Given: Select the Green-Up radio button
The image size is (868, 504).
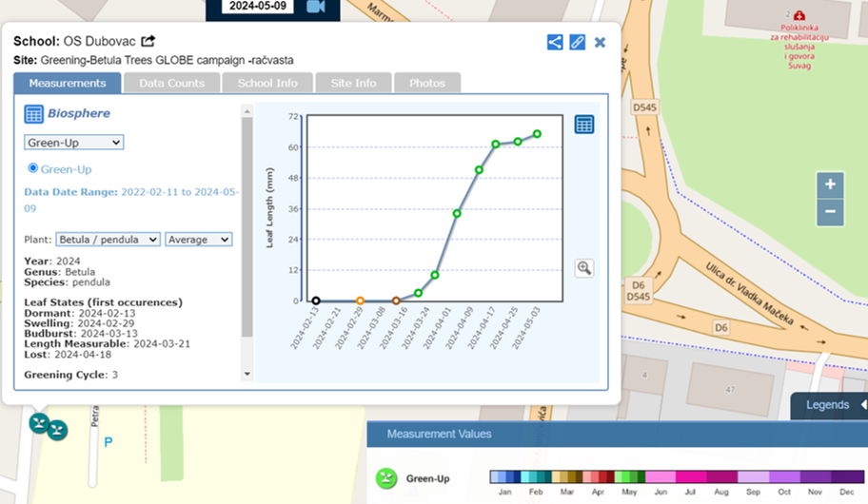Looking at the screenshot, I should tap(33, 168).
